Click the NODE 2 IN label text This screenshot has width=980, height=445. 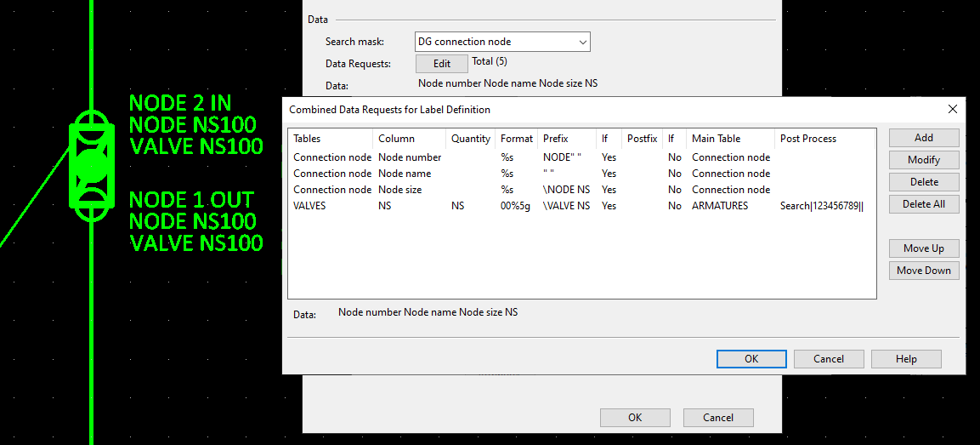[x=180, y=104]
